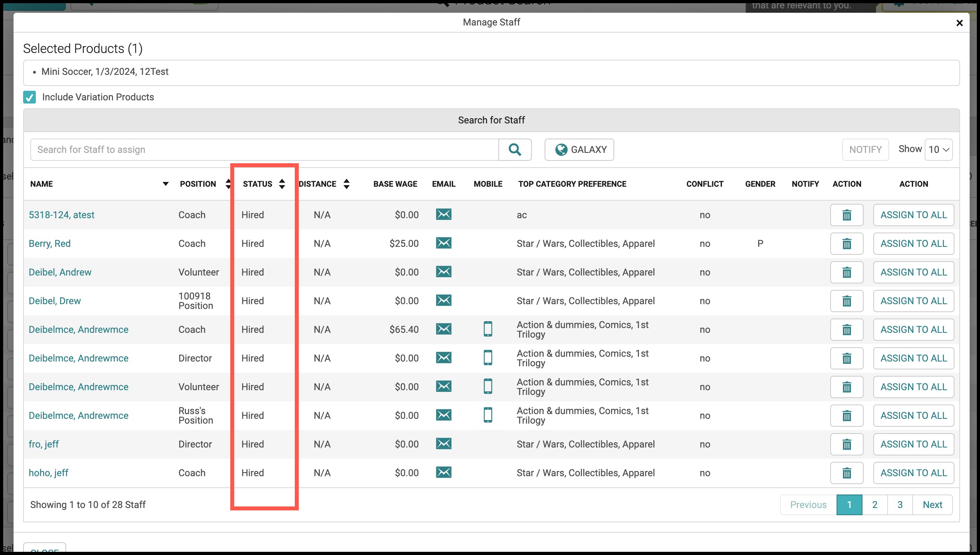The height and width of the screenshot is (555, 980).
Task: Assign 5318-124, atest to all
Action: point(913,215)
